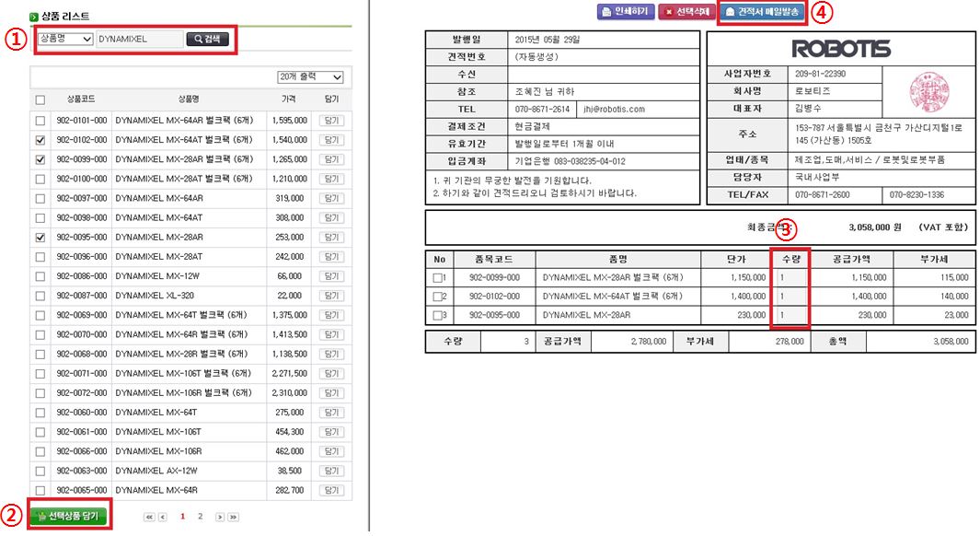Click the quantity field for MX-28AR 벌크팩 quote row
980x536 pixels.
tap(790, 278)
